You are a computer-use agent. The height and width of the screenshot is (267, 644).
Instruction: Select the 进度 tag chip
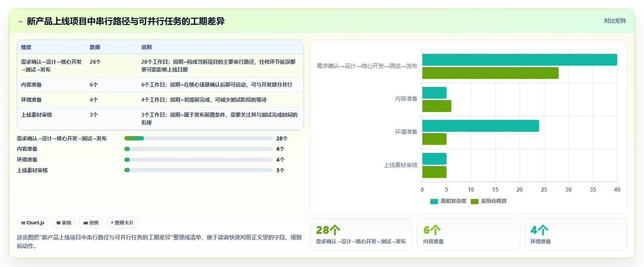91,223
